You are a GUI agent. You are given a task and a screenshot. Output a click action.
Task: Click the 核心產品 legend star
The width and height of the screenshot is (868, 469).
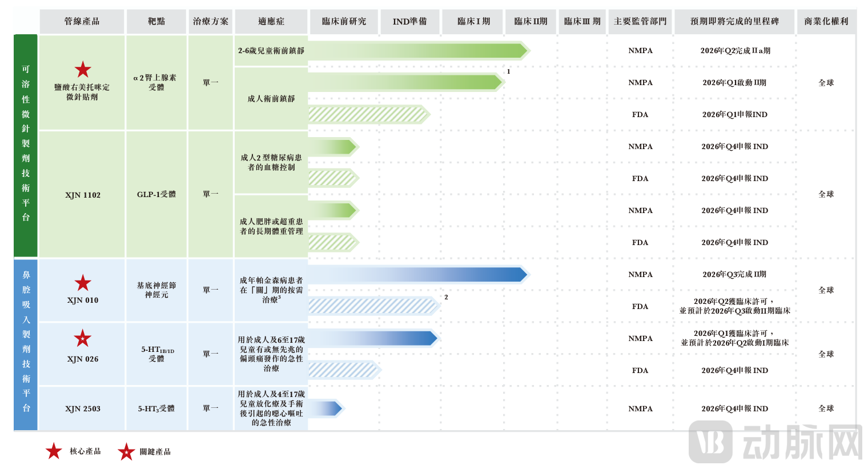(x=53, y=451)
